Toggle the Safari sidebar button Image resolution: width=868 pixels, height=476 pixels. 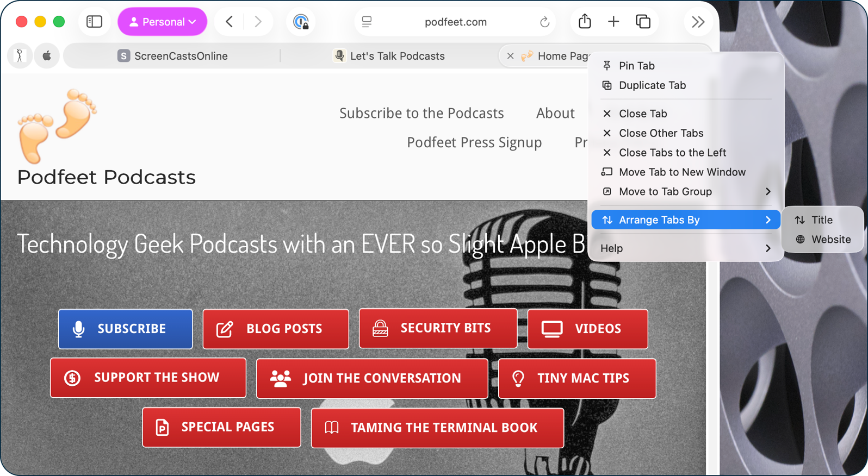pos(94,22)
